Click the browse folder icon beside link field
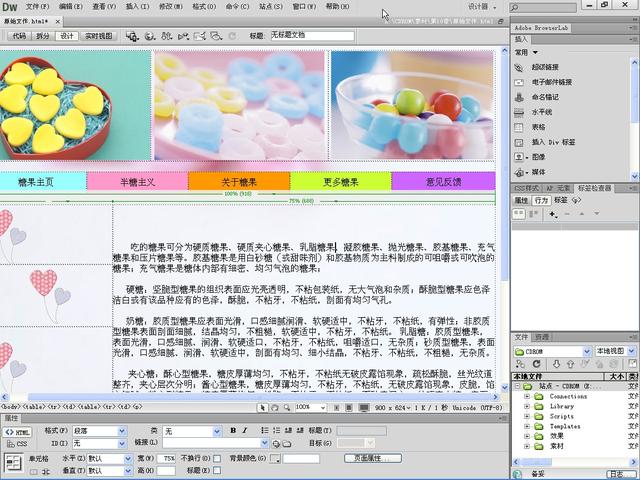This screenshot has width=640, height=480. 287,443
